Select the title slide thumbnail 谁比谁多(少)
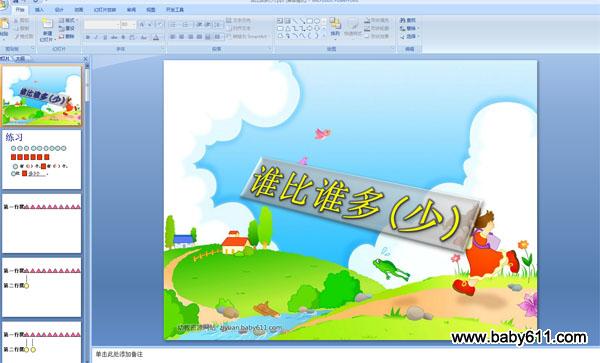 click(x=42, y=95)
